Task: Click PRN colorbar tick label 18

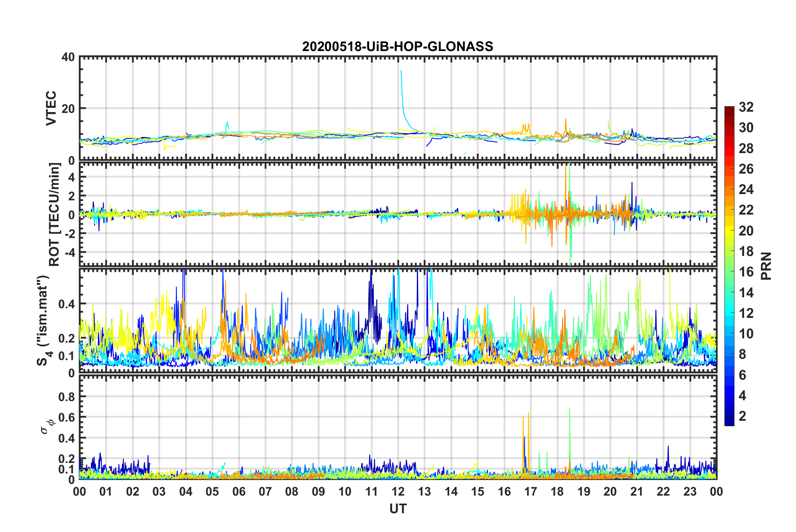Action: click(746, 251)
